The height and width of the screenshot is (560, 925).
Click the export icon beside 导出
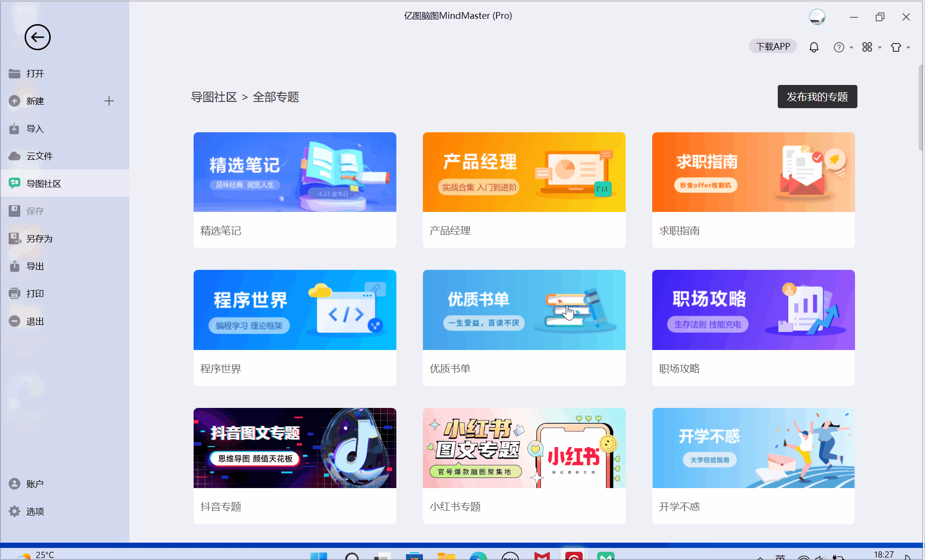click(14, 266)
